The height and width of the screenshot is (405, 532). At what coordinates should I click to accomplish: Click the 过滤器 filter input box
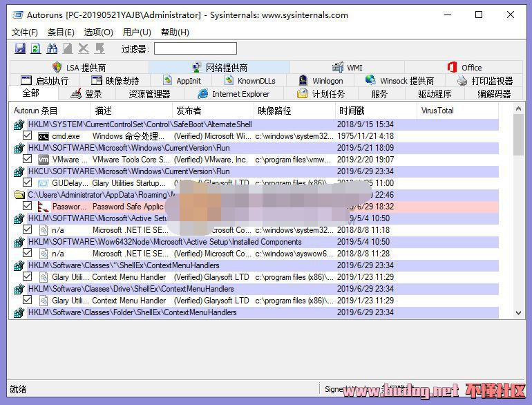pos(196,48)
